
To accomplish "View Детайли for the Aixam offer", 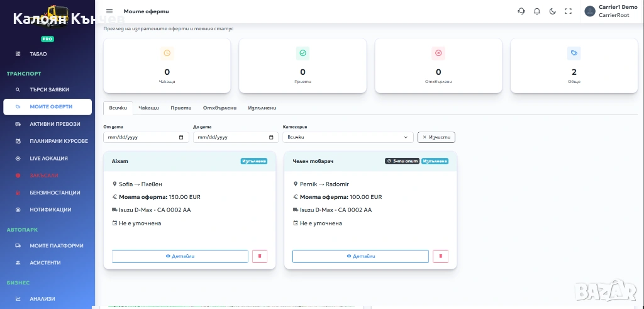I will (180, 256).
